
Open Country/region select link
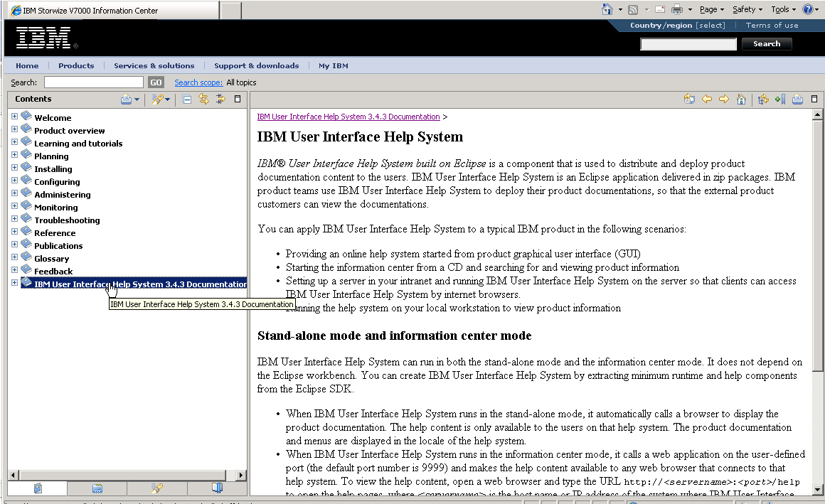[678, 26]
